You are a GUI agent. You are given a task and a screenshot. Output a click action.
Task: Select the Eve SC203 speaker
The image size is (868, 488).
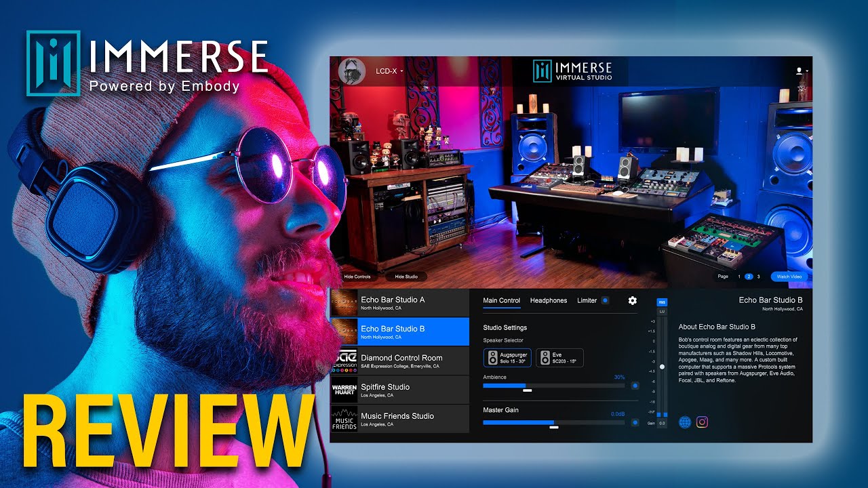coord(559,358)
